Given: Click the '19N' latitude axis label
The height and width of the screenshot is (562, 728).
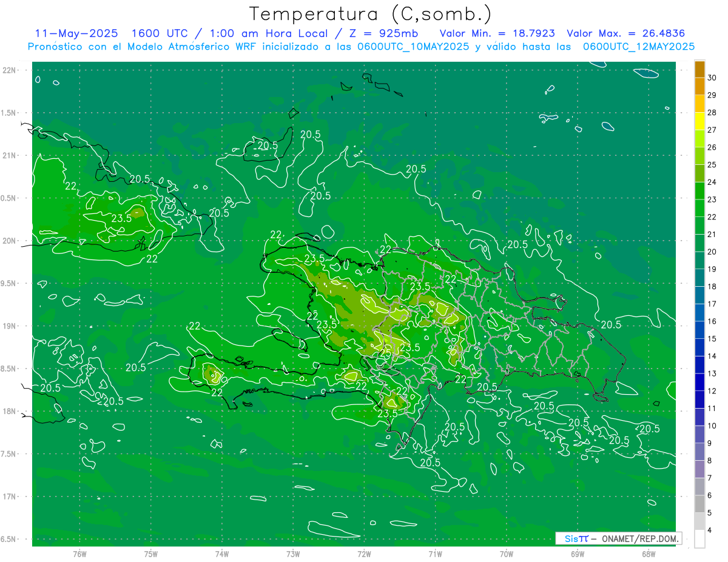Looking at the screenshot, I should tap(10, 326).
